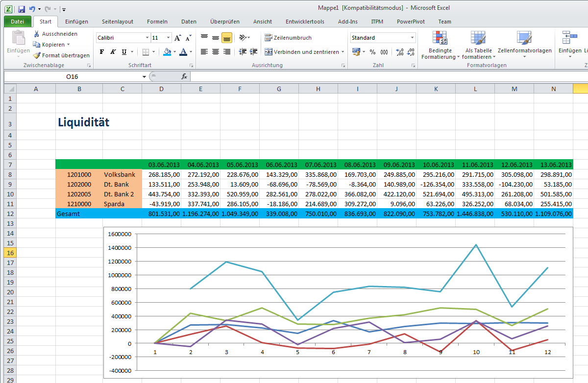588x383 pixels.
Task: Apply font color A button
Action: (x=183, y=52)
